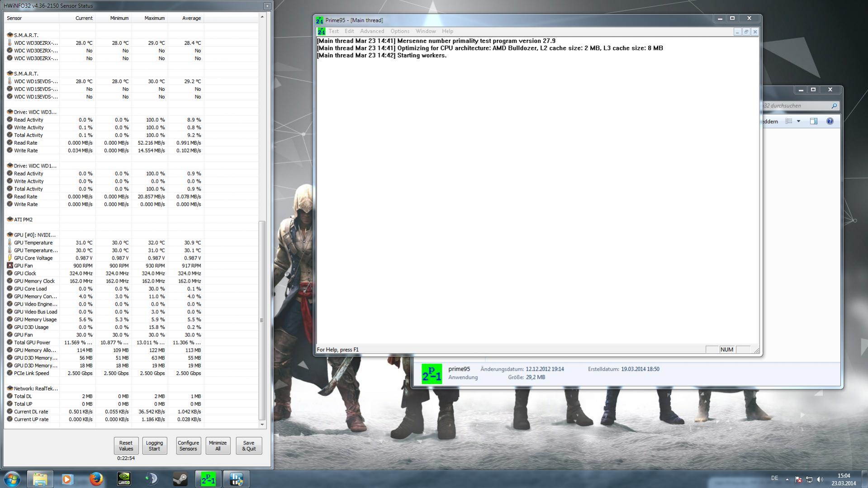Open the Explorer view options dropdown arrow
The height and width of the screenshot is (488, 868).
(798, 121)
